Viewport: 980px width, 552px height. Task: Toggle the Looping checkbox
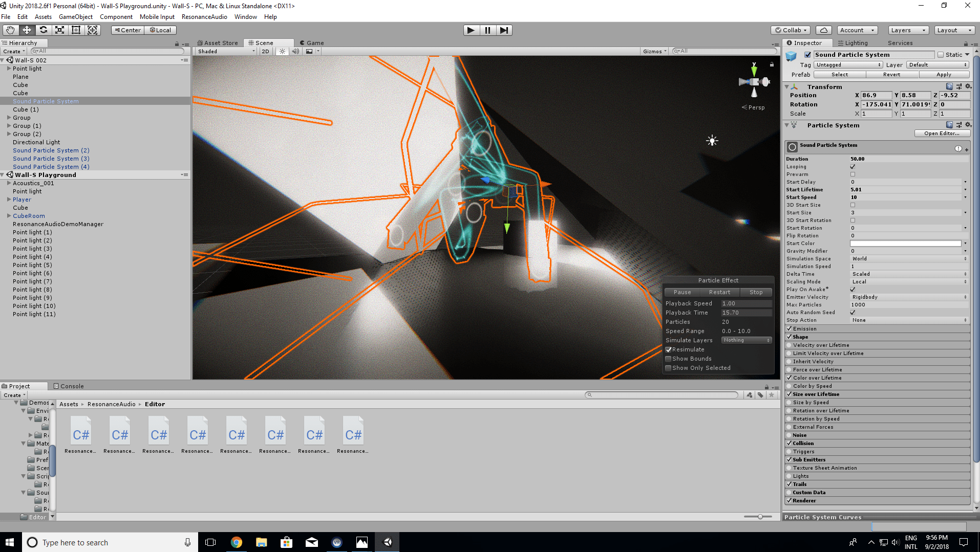tap(853, 167)
